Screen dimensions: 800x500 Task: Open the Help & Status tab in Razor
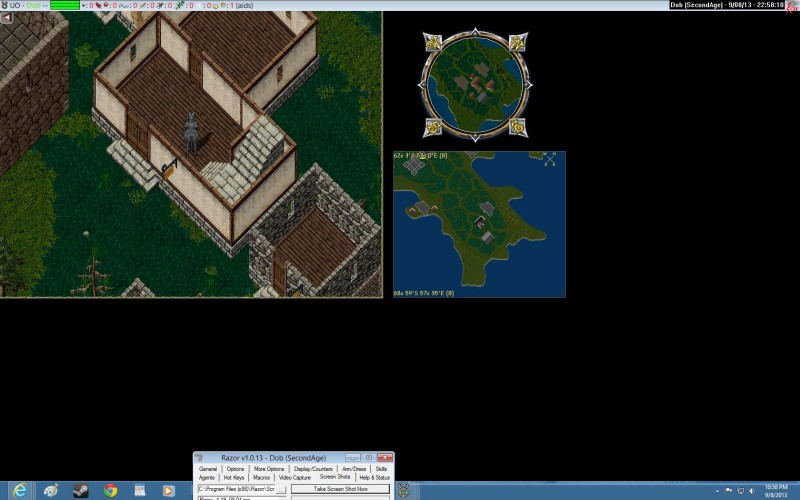[x=374, y=478]
